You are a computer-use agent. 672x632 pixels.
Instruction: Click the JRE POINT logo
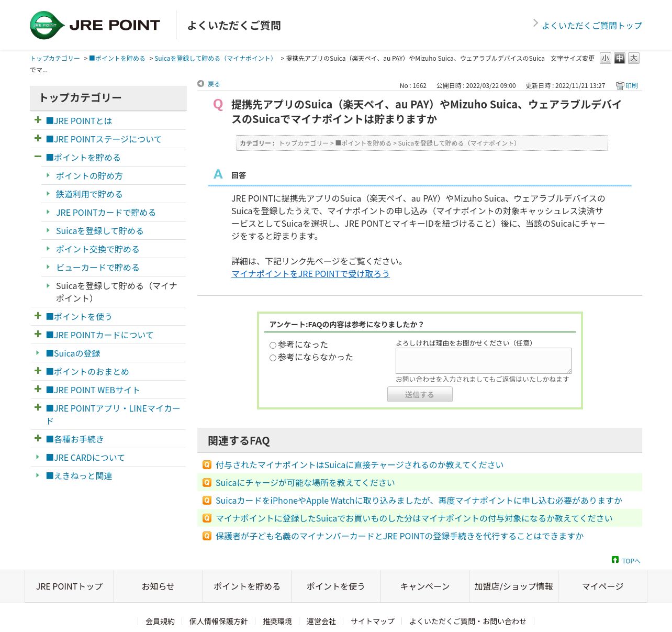[95, 25]
